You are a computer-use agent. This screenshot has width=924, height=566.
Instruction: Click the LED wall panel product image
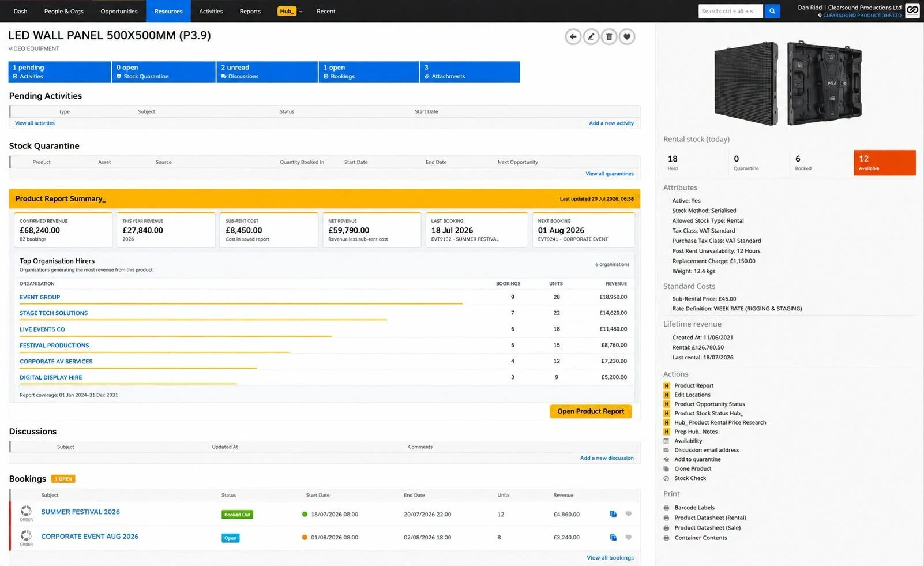[788, 83]
